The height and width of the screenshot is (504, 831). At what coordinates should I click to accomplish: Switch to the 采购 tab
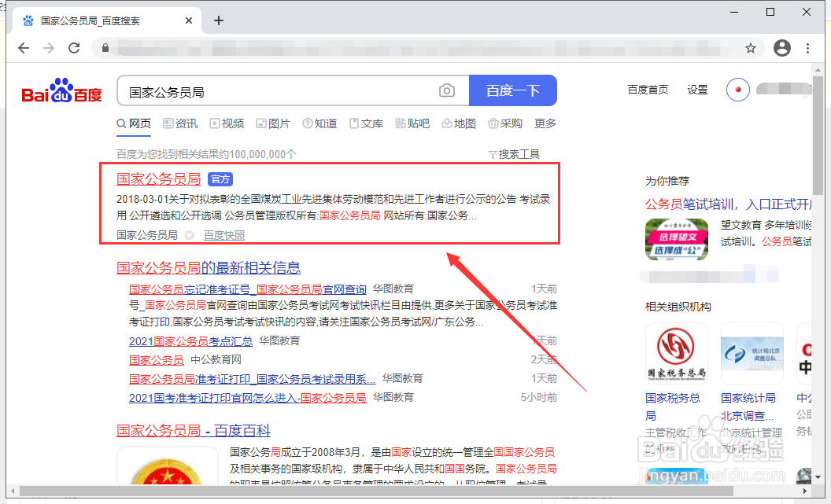pos(505,123)
